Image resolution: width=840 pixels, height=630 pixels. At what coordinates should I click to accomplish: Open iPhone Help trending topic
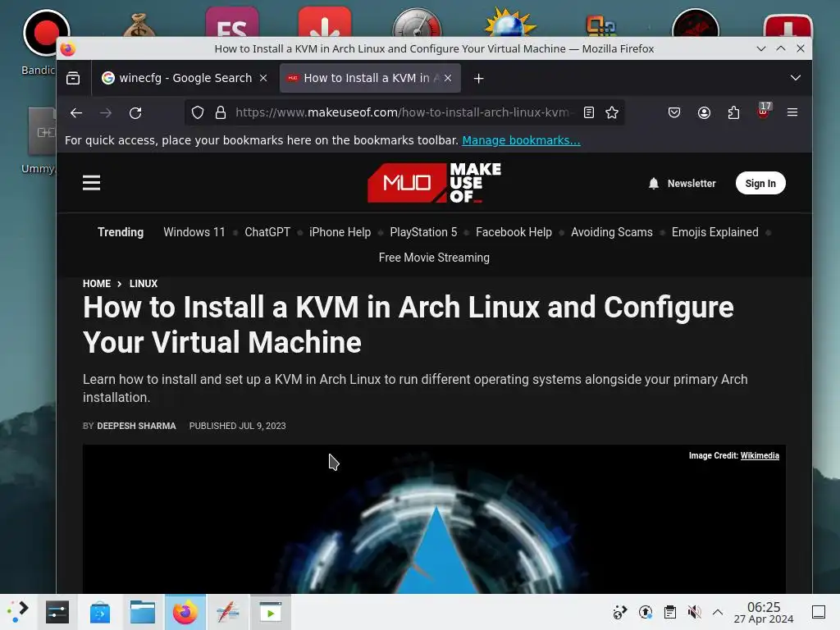(x=340, y=232)
